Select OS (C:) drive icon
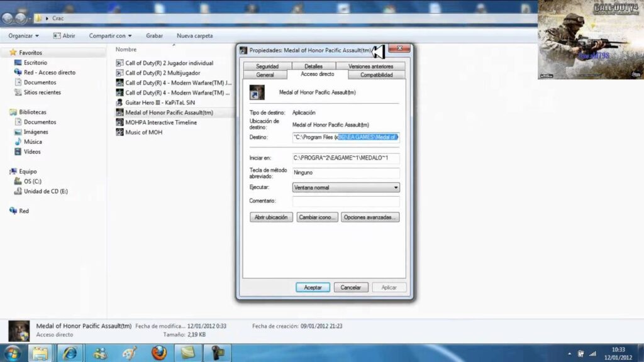644x362 pixels. (x=18, y=181)
